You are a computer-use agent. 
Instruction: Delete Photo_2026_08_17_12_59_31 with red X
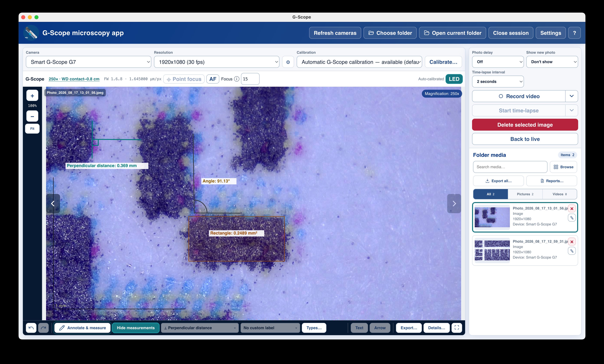click(572, 242)
